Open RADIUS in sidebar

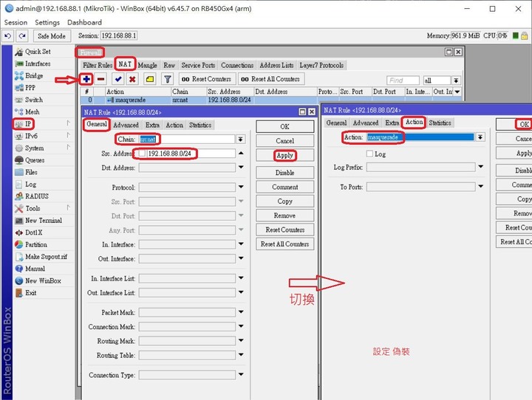click(x=37, y=196)
